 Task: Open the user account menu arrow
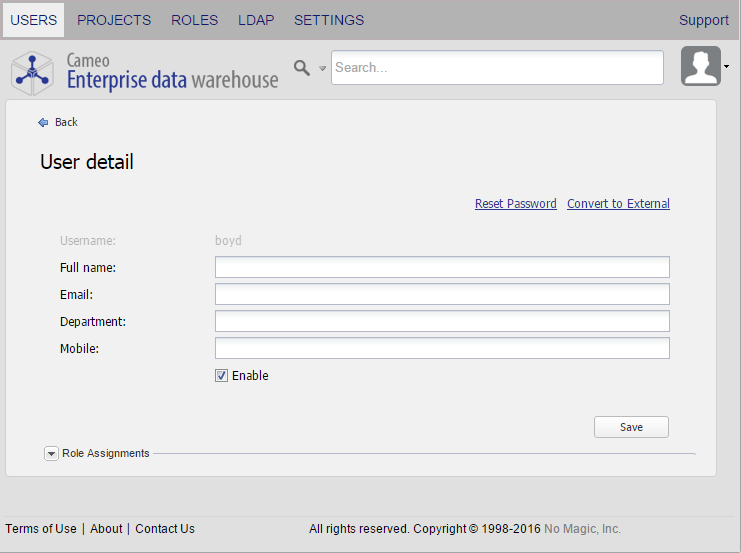click(x=726, y=67)
